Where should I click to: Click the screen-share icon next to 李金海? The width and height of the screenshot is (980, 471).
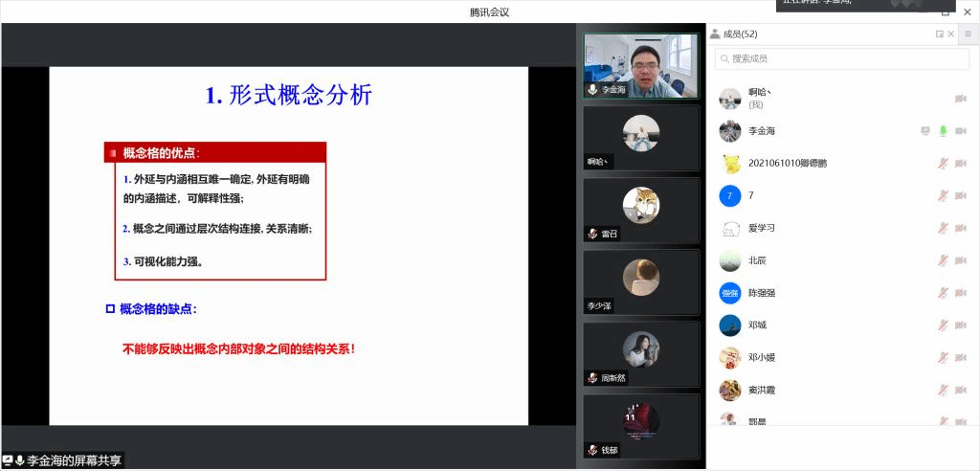925,131
